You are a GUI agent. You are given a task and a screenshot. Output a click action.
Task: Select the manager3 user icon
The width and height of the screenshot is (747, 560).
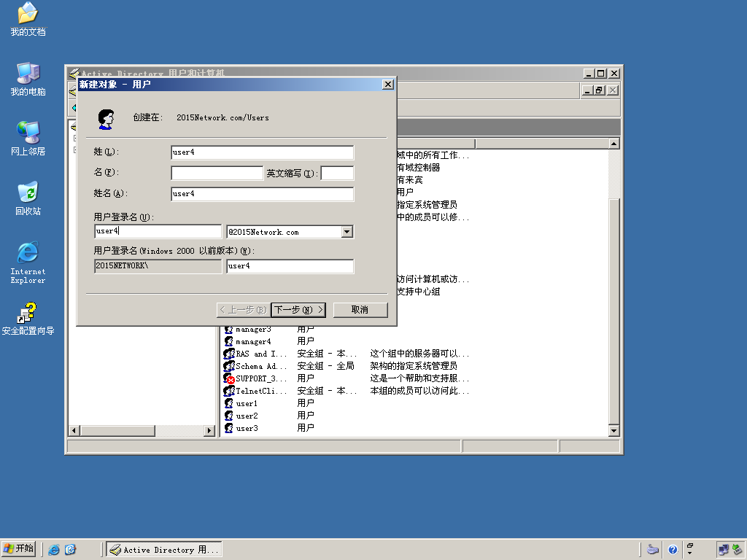[x=228, y=330]
